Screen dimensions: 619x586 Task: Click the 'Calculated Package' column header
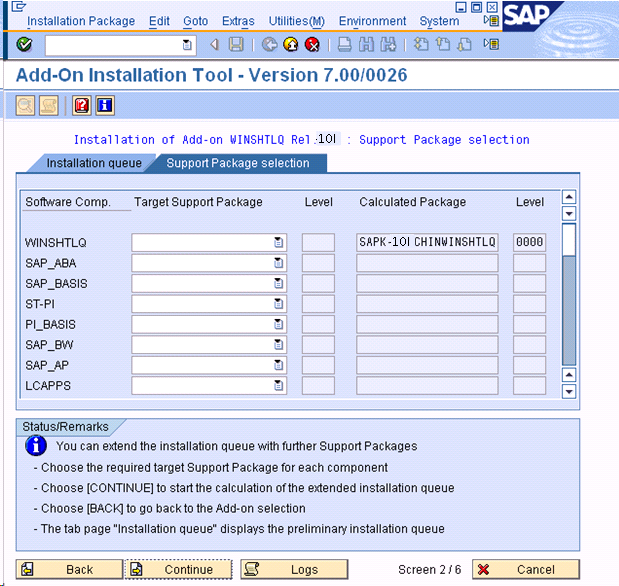(x=413, y=202)
